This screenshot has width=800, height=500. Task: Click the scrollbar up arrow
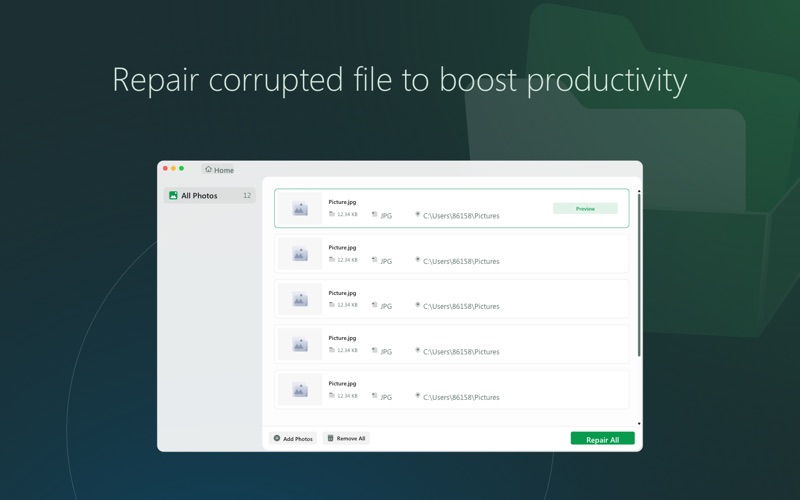(x=639, y=191)
